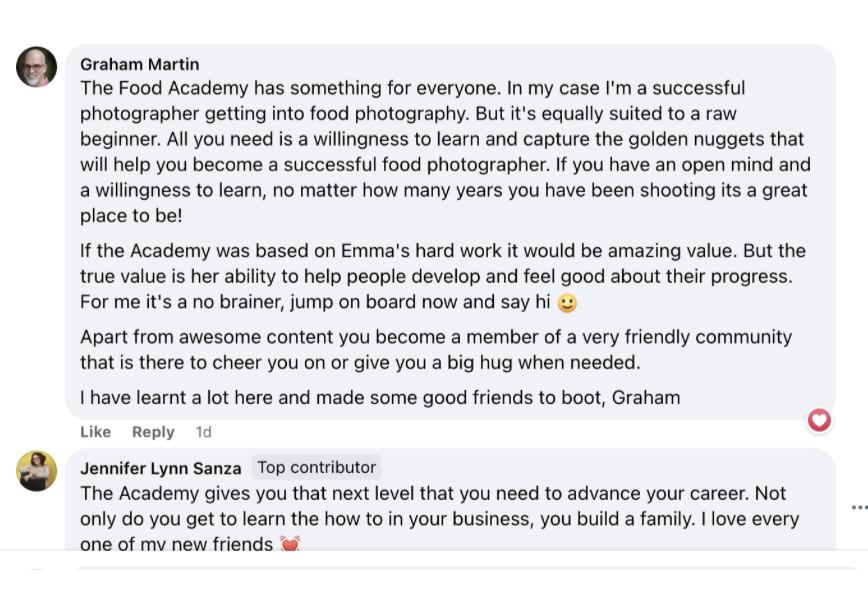Click the Jennifer Lynn Sanza name link
The image size is (868, 608).
click(160, 468)
